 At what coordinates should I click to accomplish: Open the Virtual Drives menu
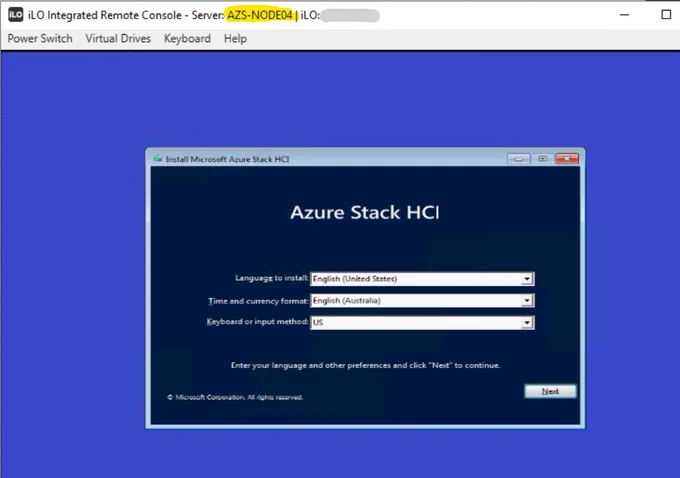[118, 39]
